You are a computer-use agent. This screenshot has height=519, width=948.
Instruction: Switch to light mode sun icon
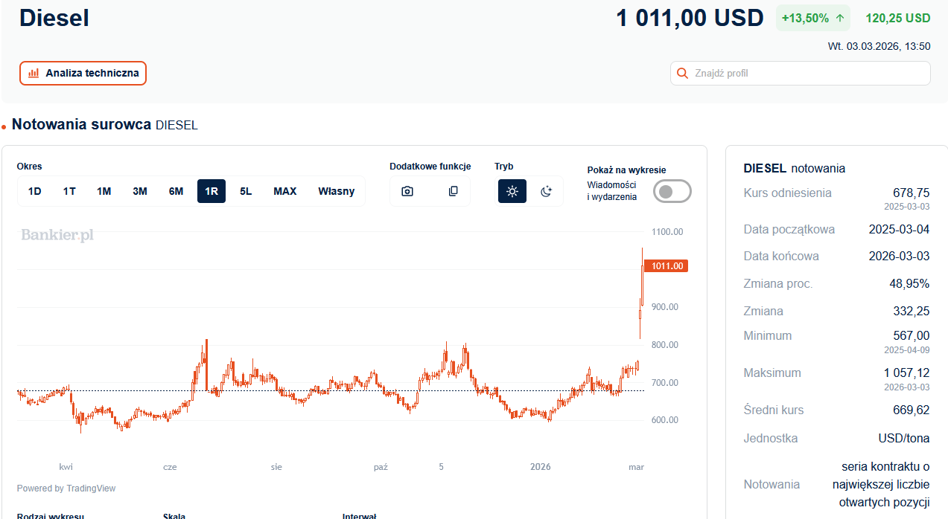[512, 191]
